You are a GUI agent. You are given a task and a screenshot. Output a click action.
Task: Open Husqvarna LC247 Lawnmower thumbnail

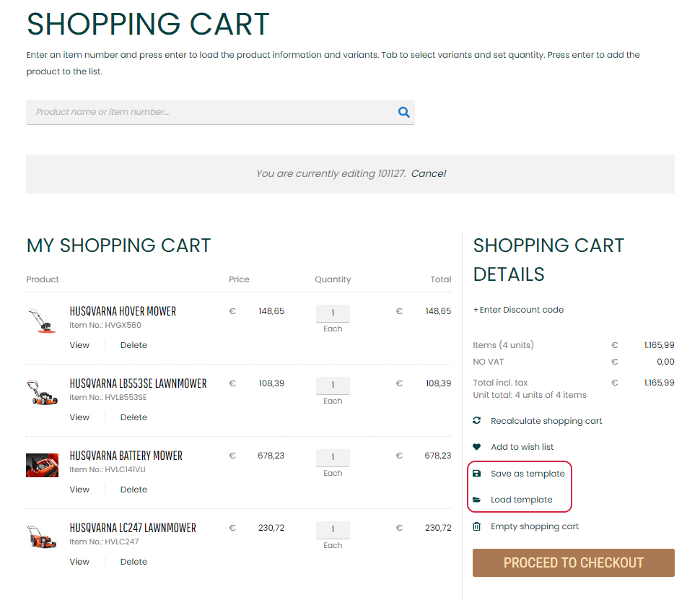42,536
